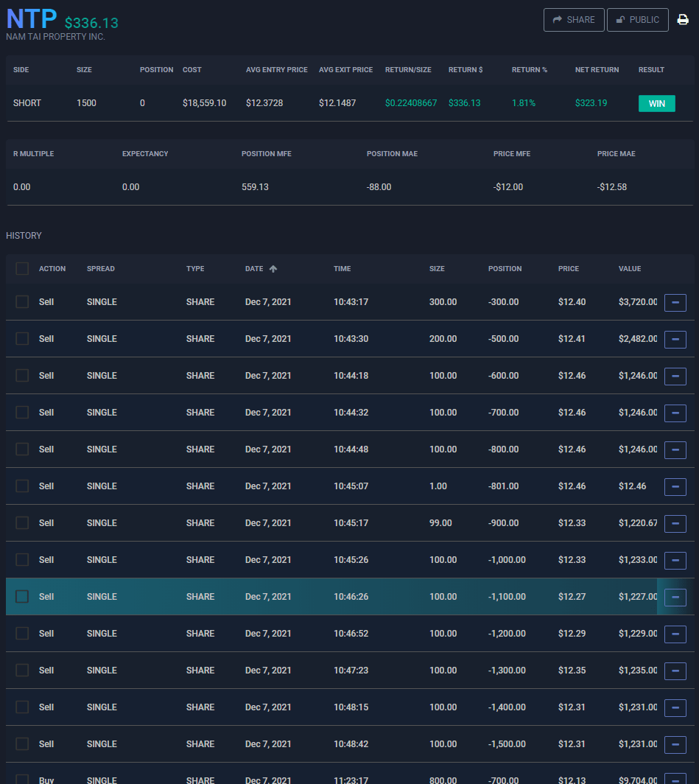This screenshot has width=699, height=784.
Task: Sort history by ACTION column header
Action: (52, 268)
